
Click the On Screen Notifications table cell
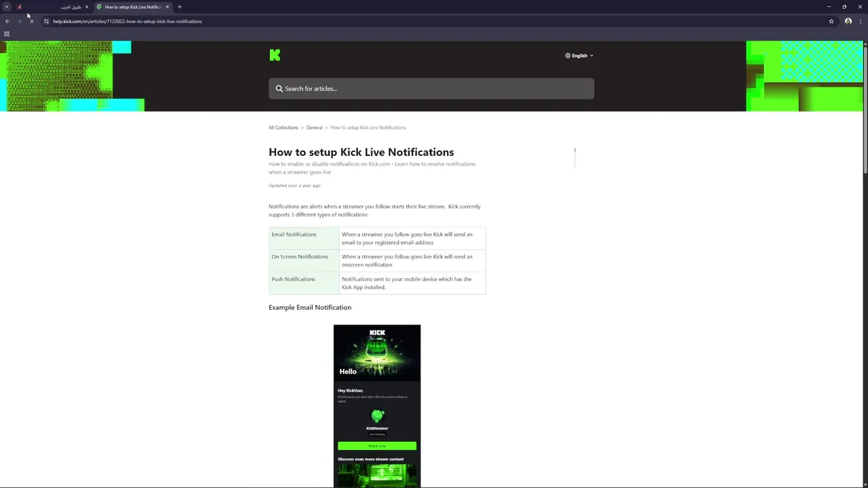(304, 261)
